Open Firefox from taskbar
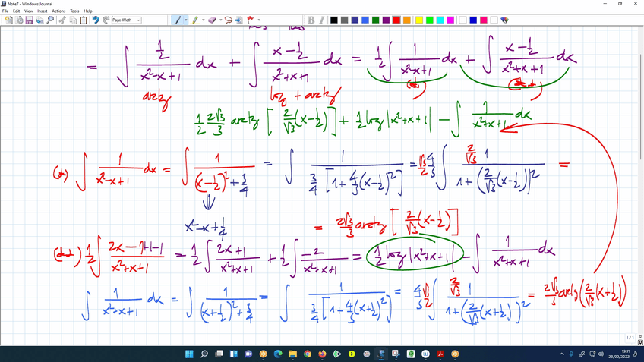This screenshot has height=362, width=644. click(323, 354)
